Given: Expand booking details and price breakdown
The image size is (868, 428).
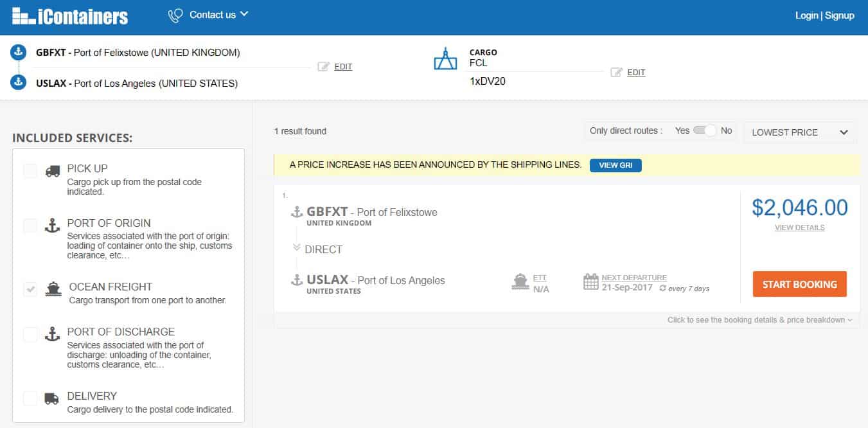Looking at the screenshot, I should (x=759, y=320).
